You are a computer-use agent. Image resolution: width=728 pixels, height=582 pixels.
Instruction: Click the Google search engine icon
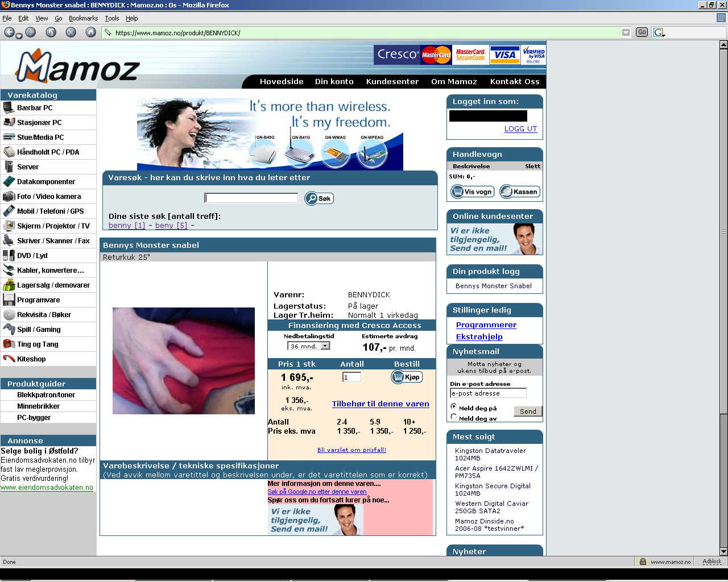click(659, 32)
